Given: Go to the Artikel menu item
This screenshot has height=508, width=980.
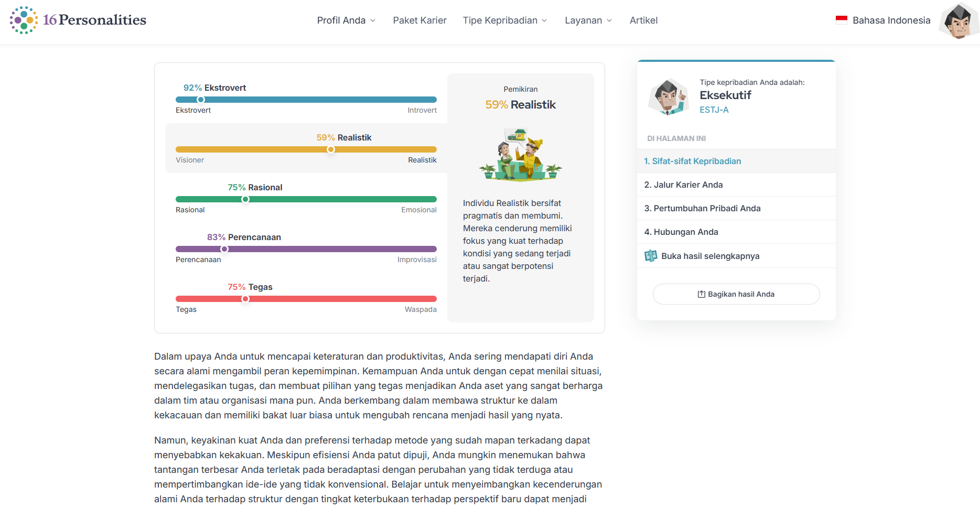Looking at the screenshot, I should click(643, 20).
